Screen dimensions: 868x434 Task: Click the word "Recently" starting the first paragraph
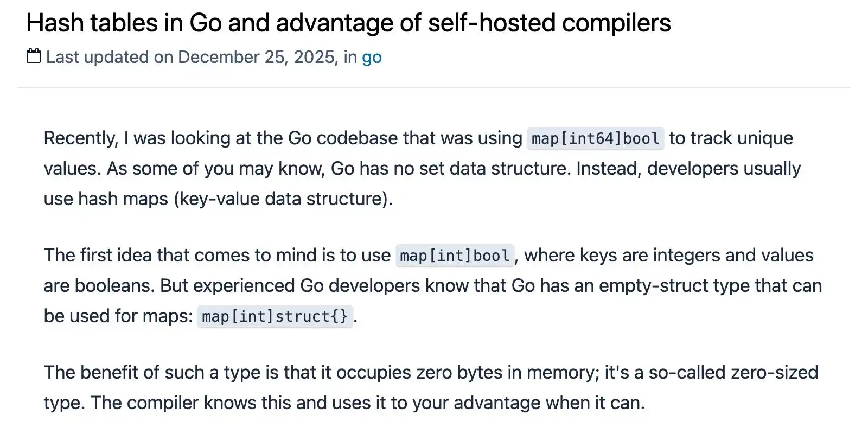pos(80,138)
